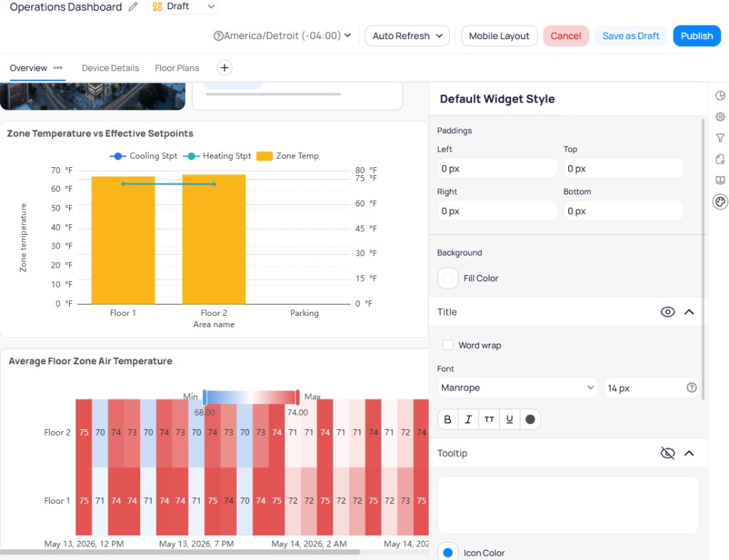Image resolution: width=729 pixels, height=560 pixels.
Task: Open the Overview tab options ellipsis
Action: [58, 68]
